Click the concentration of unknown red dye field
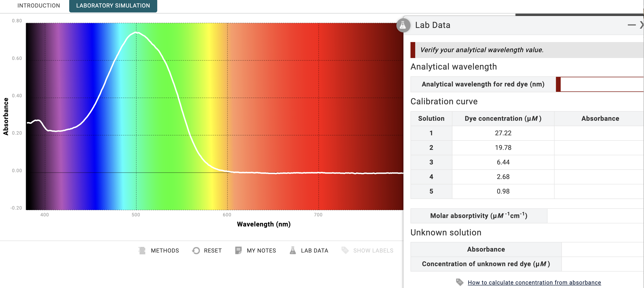 600,264
